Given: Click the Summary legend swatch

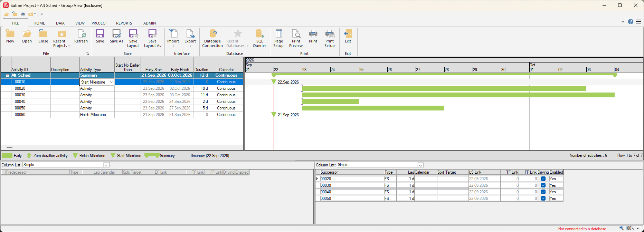Looking at the screenshot, I should pos(152,156).
